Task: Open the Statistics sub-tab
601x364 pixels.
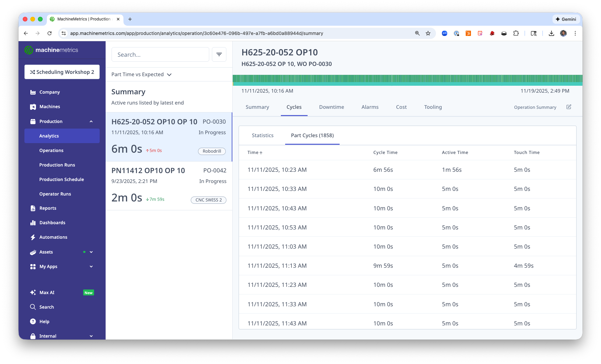Action: tap(262, 136)
